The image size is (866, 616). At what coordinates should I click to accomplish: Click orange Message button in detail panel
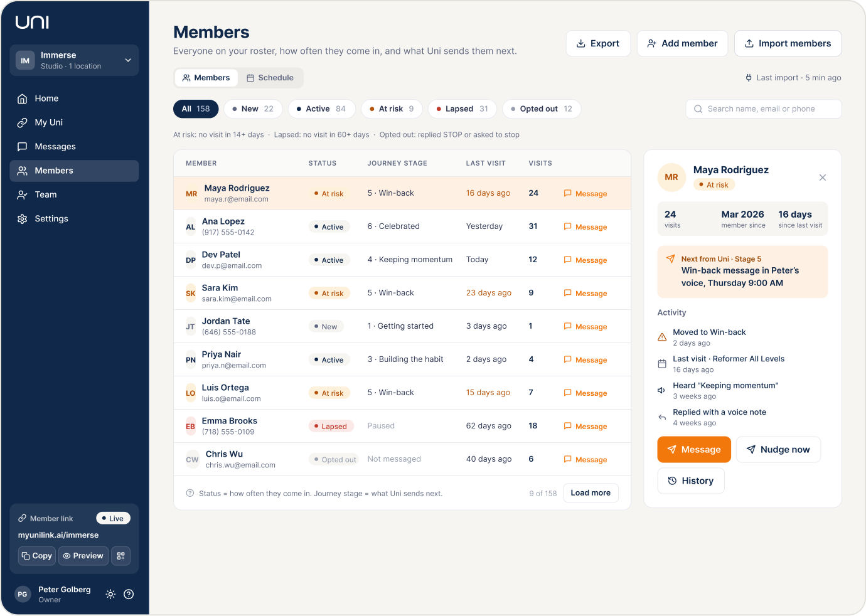tap(694, 450)
